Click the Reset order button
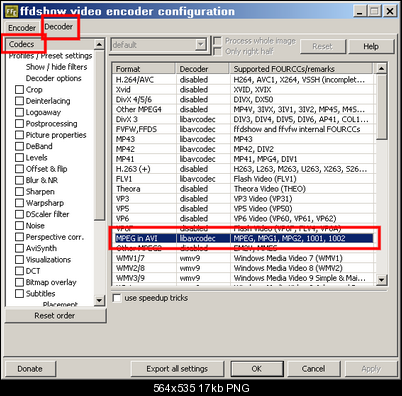 [55, 316]
